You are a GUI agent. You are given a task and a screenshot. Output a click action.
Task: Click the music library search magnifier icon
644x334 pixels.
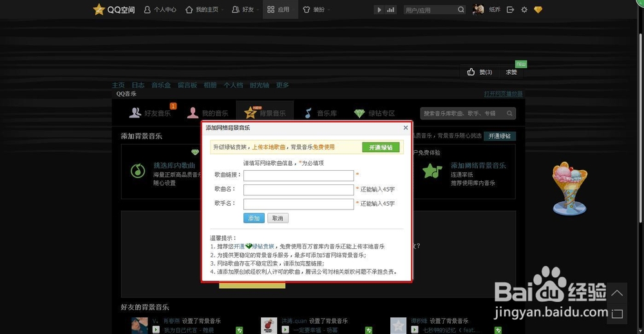coord(509,113)
